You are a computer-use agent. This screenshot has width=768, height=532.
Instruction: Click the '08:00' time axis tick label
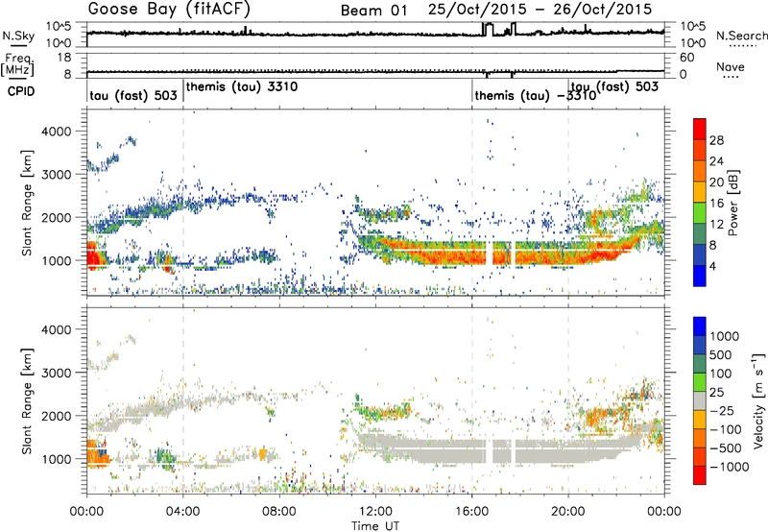click(279, 512)
